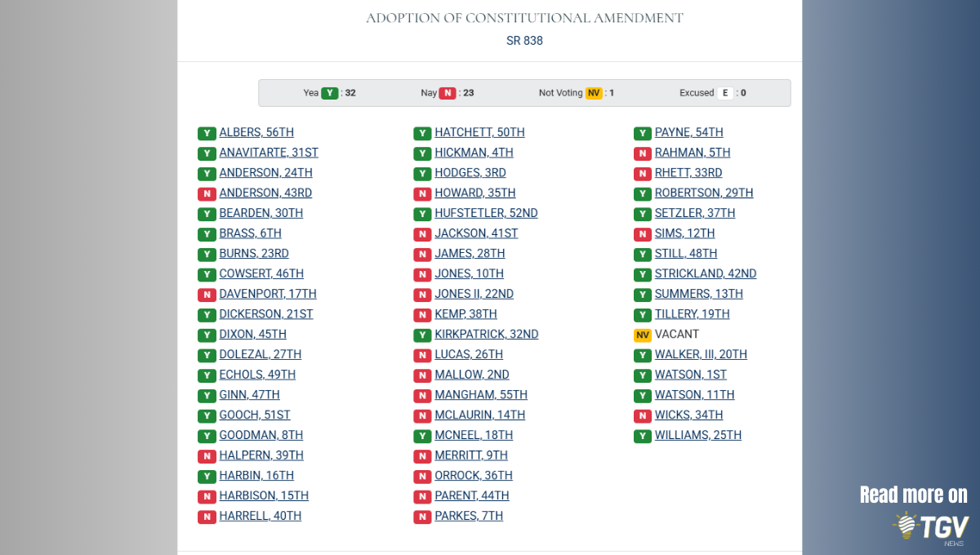Viewport: 980px width, 555px height.
Task: Open senator KIRKPATRICK, 32ND link
Action: 486,334
